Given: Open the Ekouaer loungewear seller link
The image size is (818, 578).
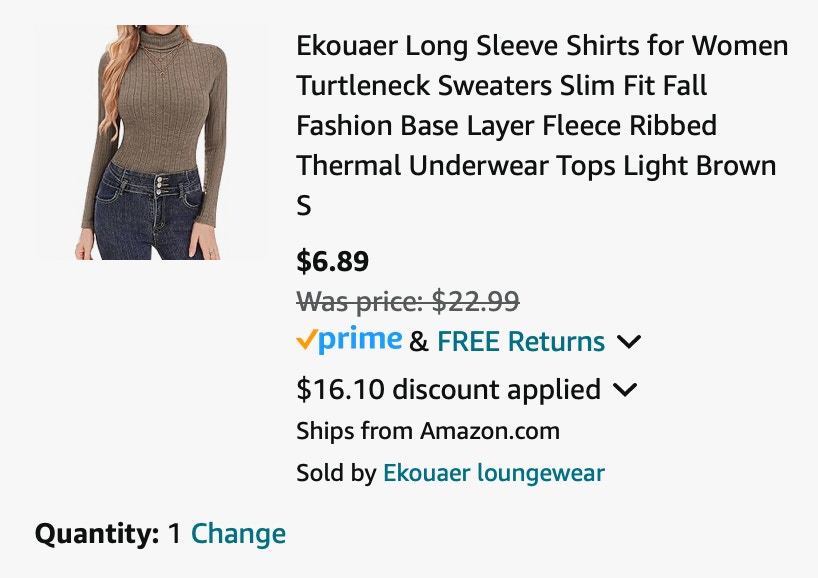Looking at the screenshot, I should click(493, 473).
